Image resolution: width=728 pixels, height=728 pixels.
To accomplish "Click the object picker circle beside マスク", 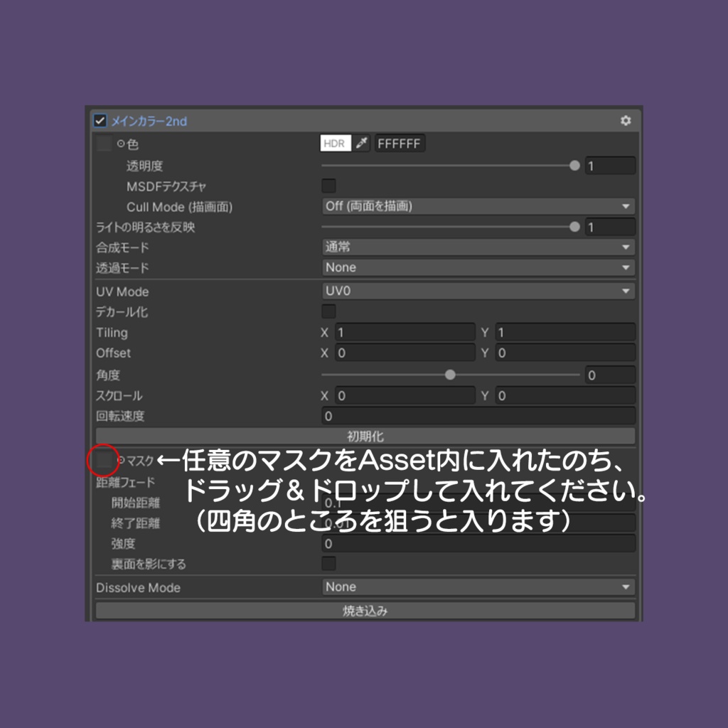I will (x=121, y=460).
